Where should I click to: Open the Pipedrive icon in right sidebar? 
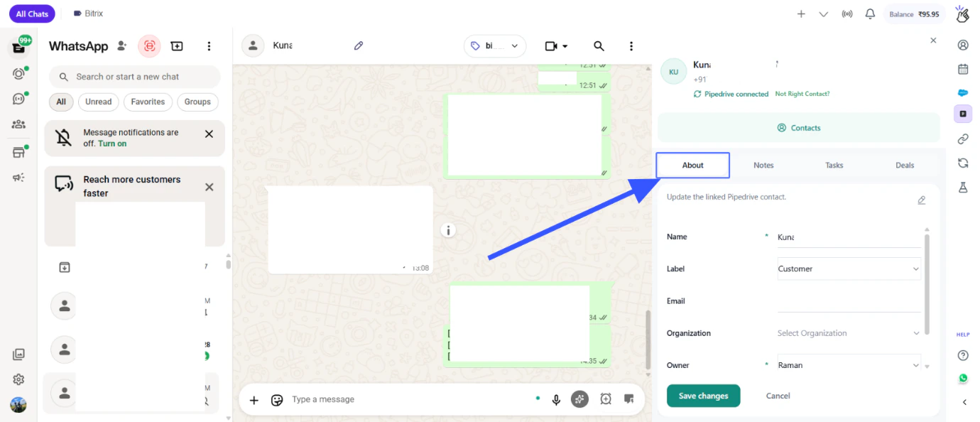point(963,114)
